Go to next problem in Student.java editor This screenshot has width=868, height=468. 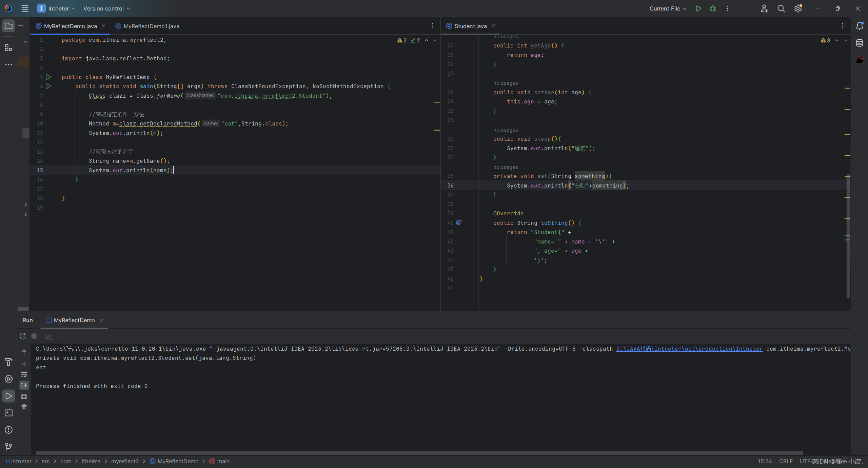pos(846,40)
